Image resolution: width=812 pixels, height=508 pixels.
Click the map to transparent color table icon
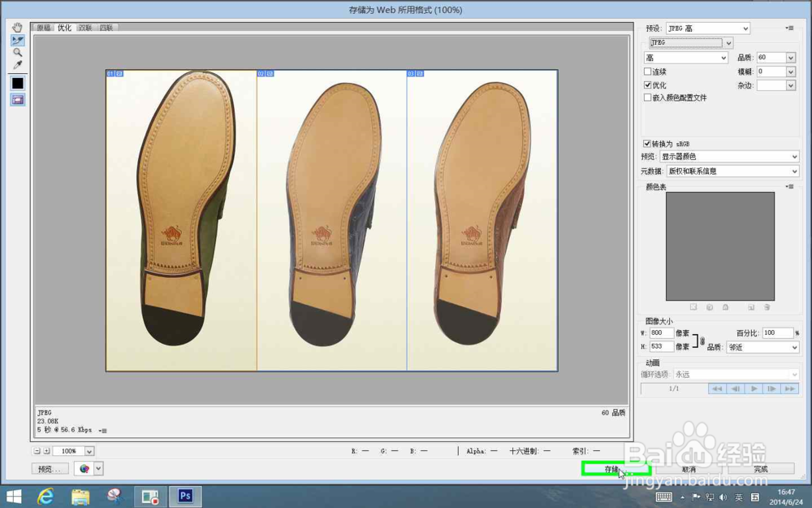coord(693,307)
